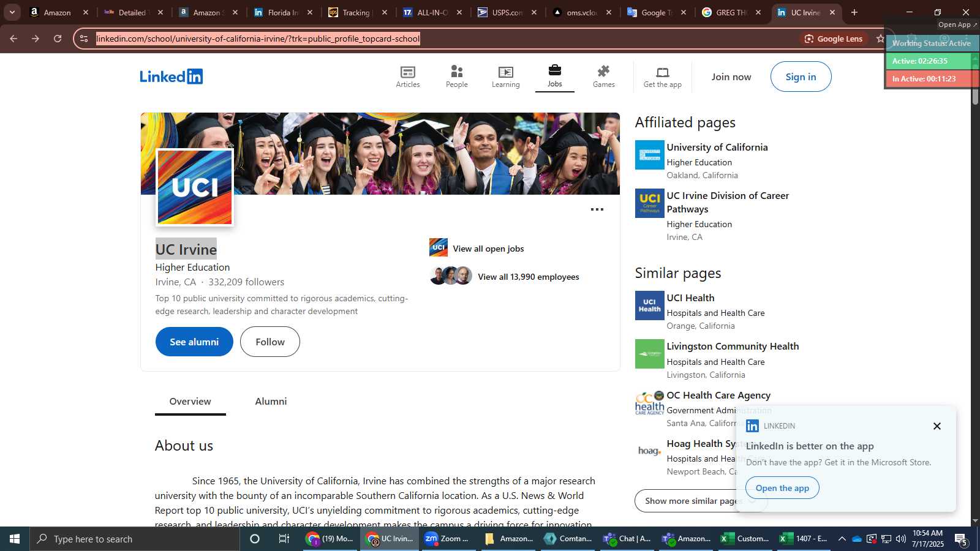Click the site information icon in address bar
Image resolution: width=980 pixels, height=551 pixels.
click(84, 39)
